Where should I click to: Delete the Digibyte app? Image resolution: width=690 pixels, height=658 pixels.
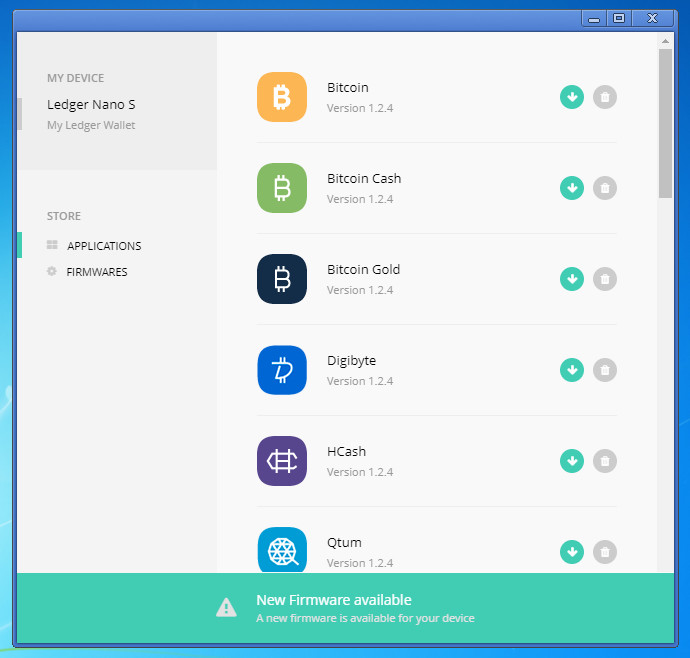[x=605, y=370]
